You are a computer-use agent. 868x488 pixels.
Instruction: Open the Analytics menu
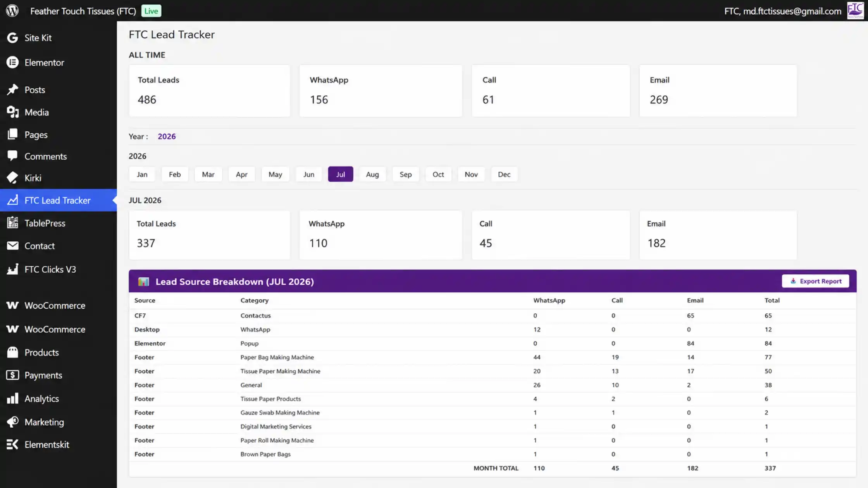point(58,399)
